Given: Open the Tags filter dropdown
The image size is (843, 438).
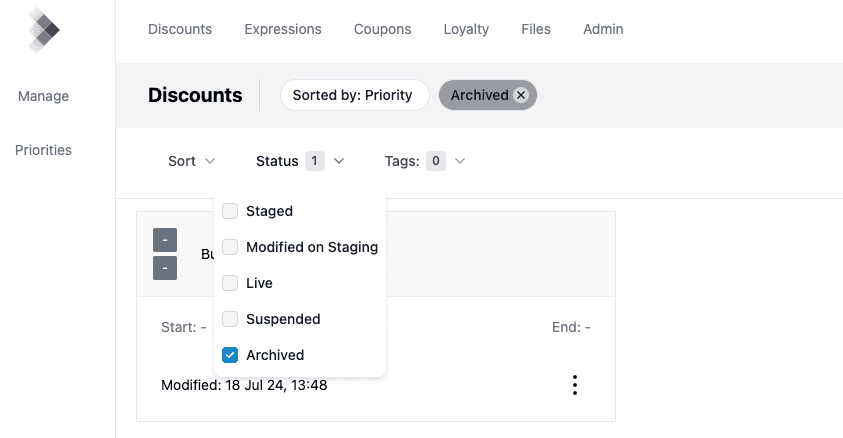Looking at the screenshot, I should (424, 161).
